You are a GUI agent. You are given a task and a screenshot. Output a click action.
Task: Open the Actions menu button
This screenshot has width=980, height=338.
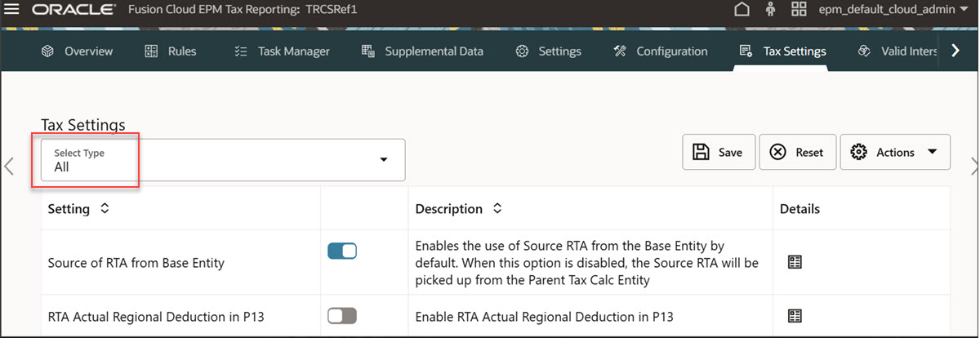tap(895, 152)
